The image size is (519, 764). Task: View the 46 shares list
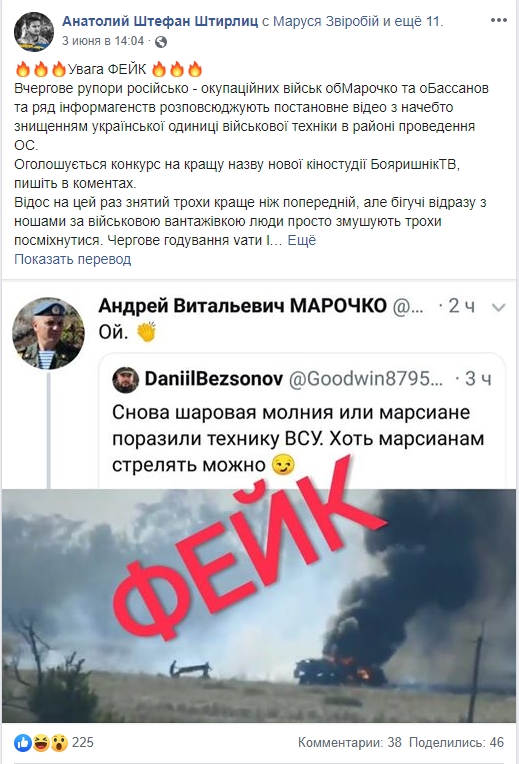(x=456, y=743)
